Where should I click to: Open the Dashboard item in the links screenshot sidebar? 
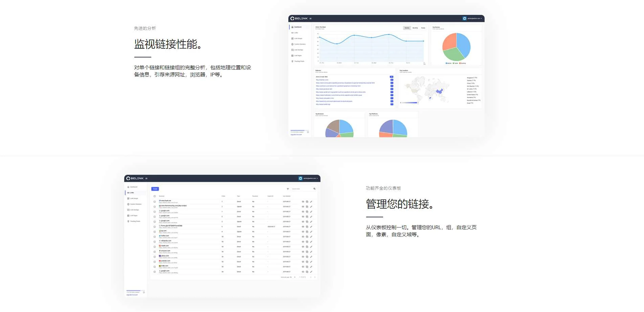[x=134, y=187]
